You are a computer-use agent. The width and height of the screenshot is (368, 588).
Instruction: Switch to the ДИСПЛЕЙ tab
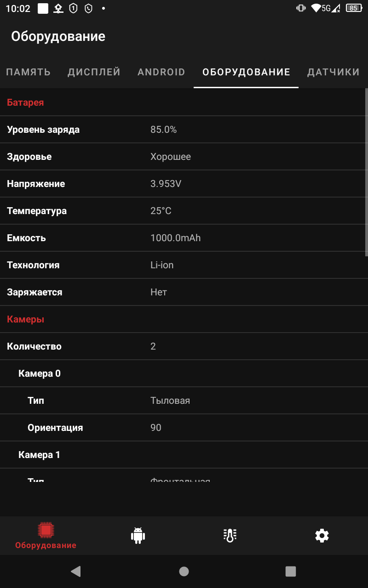[94, 72]
